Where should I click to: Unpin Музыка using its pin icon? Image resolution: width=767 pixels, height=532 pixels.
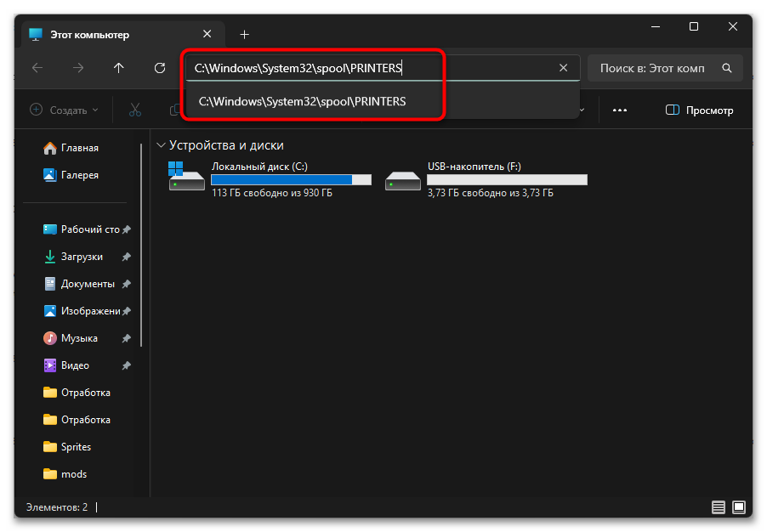pos(126,338)
